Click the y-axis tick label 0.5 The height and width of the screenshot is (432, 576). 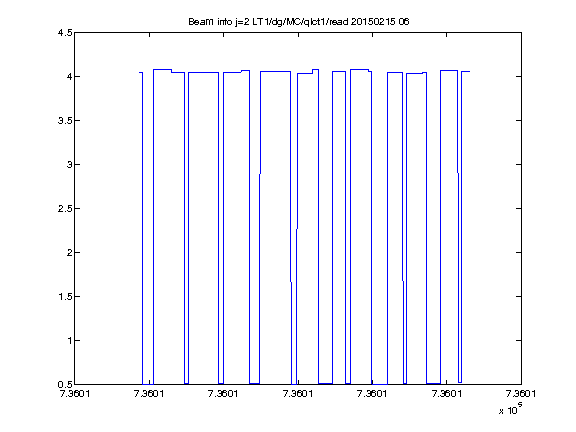point(65,384)
